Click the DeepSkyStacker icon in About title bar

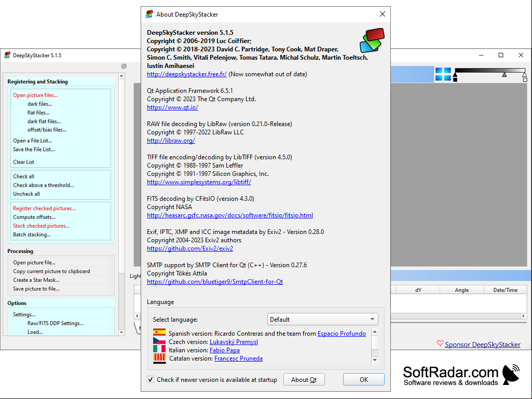click(149, 14)
